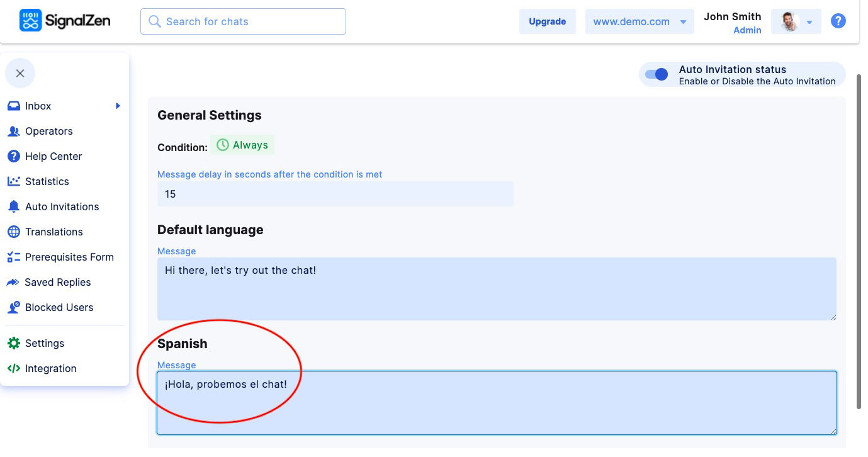Click the SignalZen logo icon

tap(30, 21)
